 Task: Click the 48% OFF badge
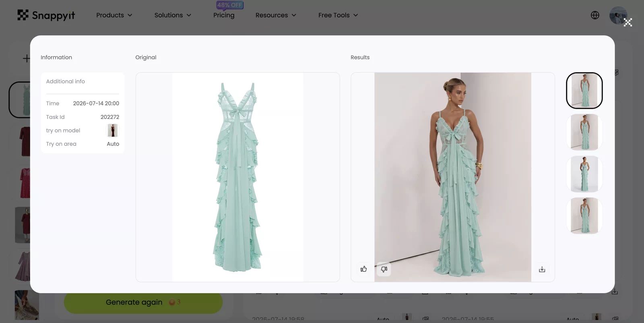(230, 5)
